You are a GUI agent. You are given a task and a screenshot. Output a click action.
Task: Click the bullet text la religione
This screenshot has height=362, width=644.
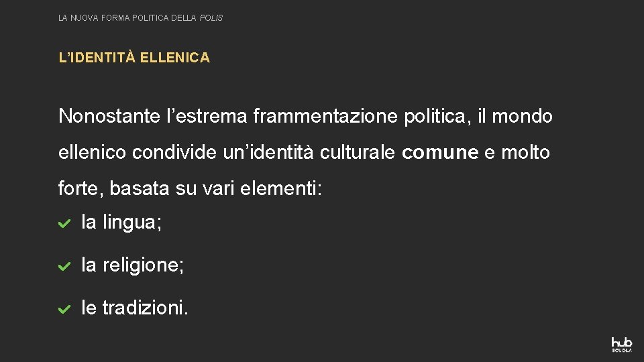pyautogui.click(x=133, y=265)
